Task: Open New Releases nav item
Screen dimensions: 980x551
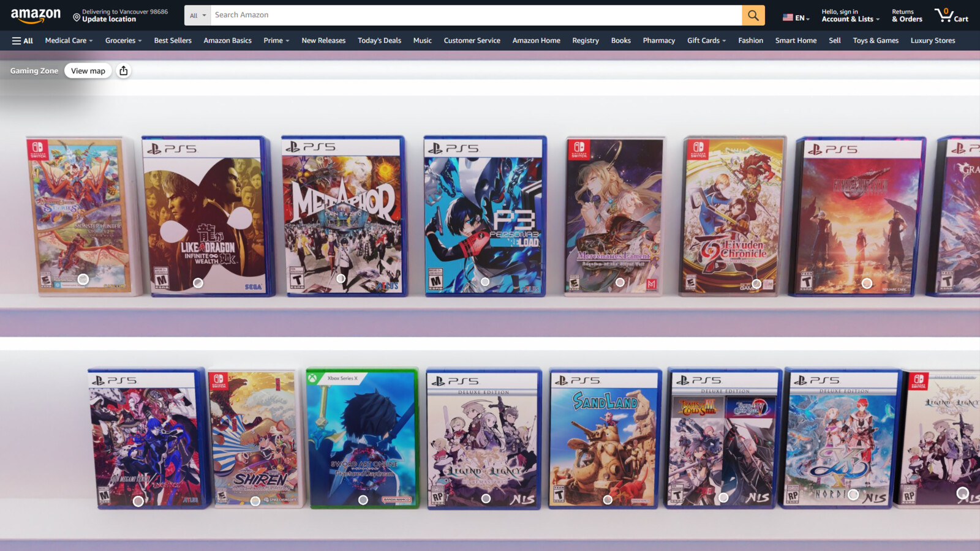Action: point(323,40)
